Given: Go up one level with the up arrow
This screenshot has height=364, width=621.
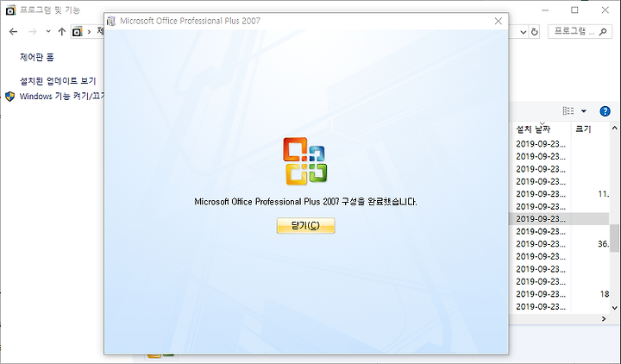Looking at the screenshot, I should click(x=62, y=32).
